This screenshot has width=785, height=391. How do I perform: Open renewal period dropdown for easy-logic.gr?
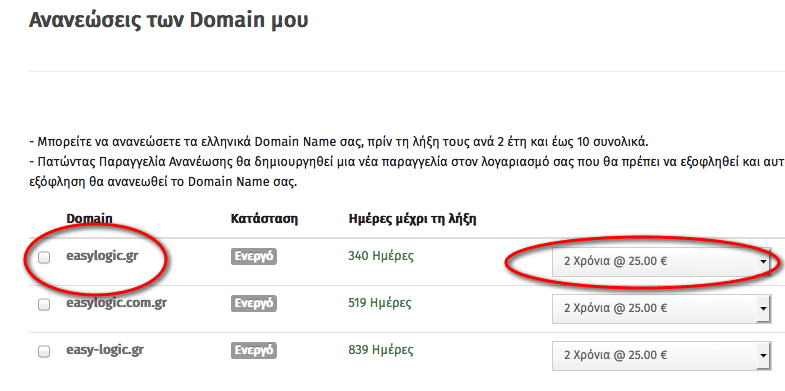[661, 355]
